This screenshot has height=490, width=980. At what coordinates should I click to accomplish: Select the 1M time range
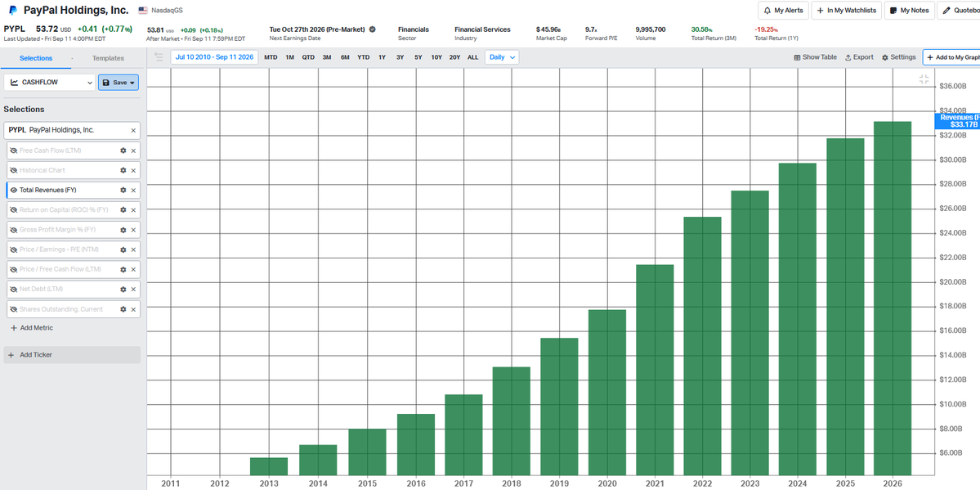tap(290, 57)
